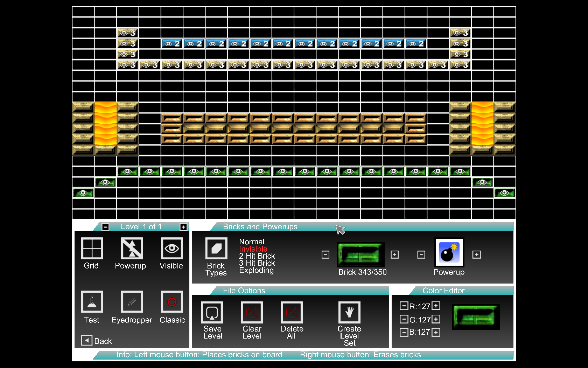Viewport: 588px width, 368px height.
Task: Select previous powerup with minus button
Action: coord(421,255)
